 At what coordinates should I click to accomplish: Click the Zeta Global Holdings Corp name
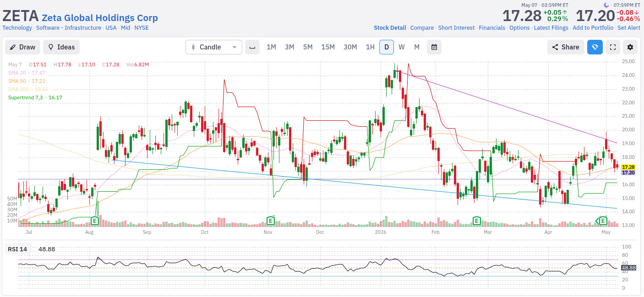pyautogui.click(x=100, y=18)
